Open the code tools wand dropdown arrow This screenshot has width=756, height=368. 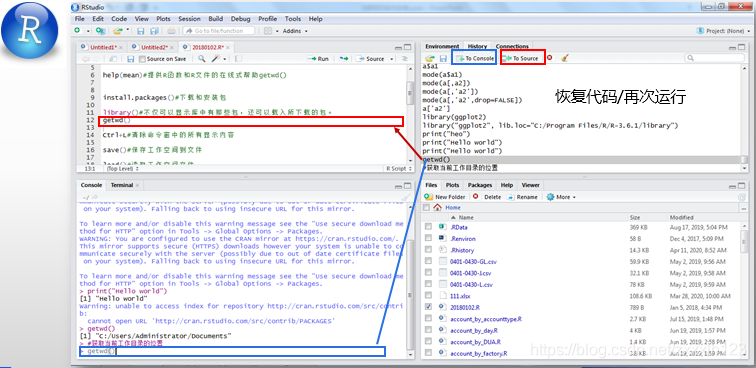pos(225,59)
